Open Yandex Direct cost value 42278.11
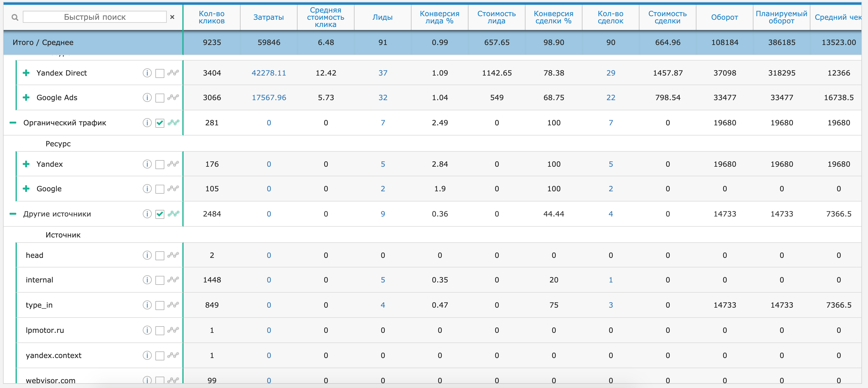 tap(268, 73)
